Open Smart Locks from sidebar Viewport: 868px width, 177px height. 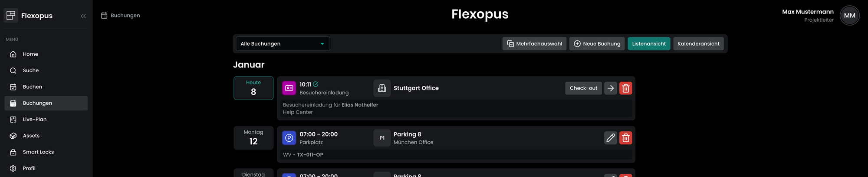click(x=38, y=152)
